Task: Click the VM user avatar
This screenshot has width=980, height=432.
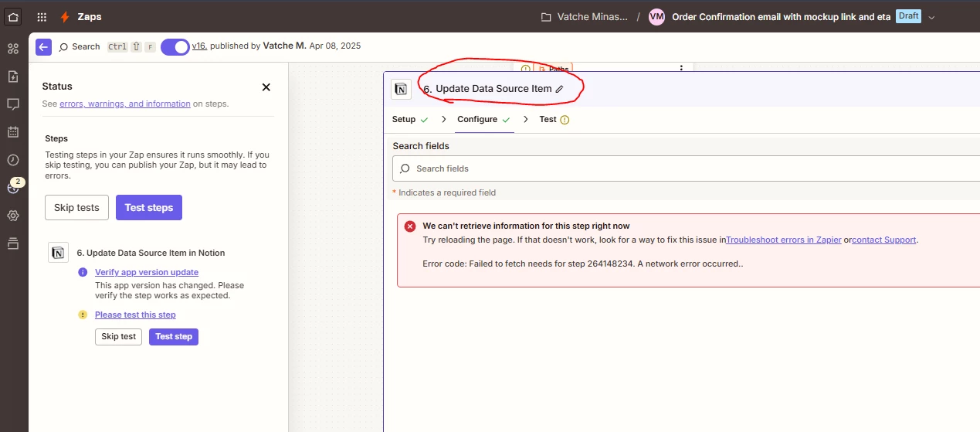Action: pos(656,17)
